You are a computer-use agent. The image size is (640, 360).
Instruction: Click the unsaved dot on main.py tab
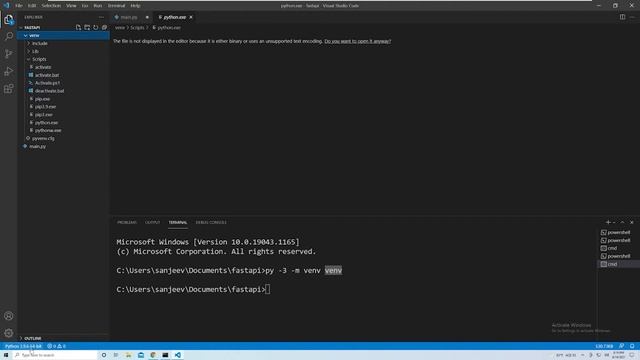[x=147, y=17]
